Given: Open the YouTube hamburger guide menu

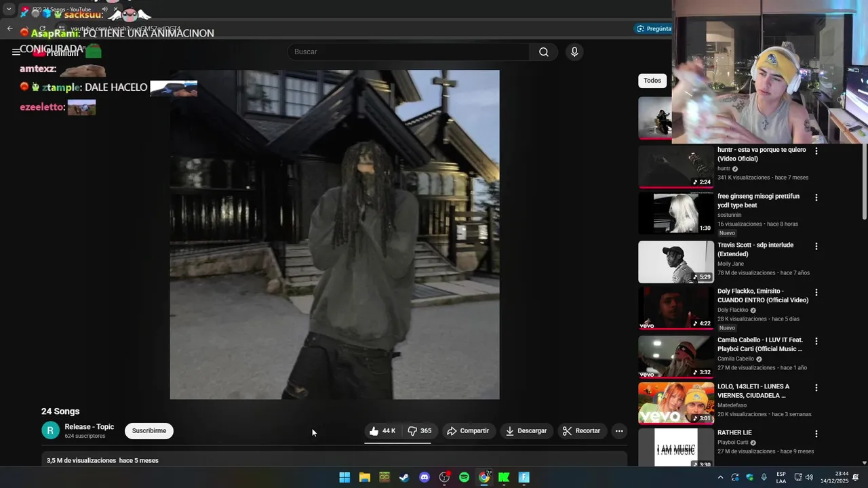Looking at the screenshot, I should tap(16, 52).
